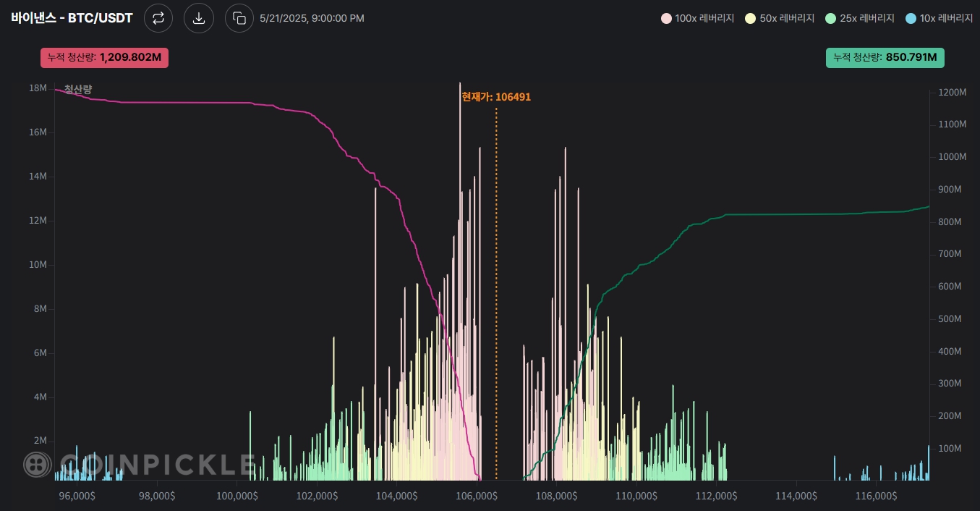
Task: Click the 18M left axis label
Action: pos(38,88)
